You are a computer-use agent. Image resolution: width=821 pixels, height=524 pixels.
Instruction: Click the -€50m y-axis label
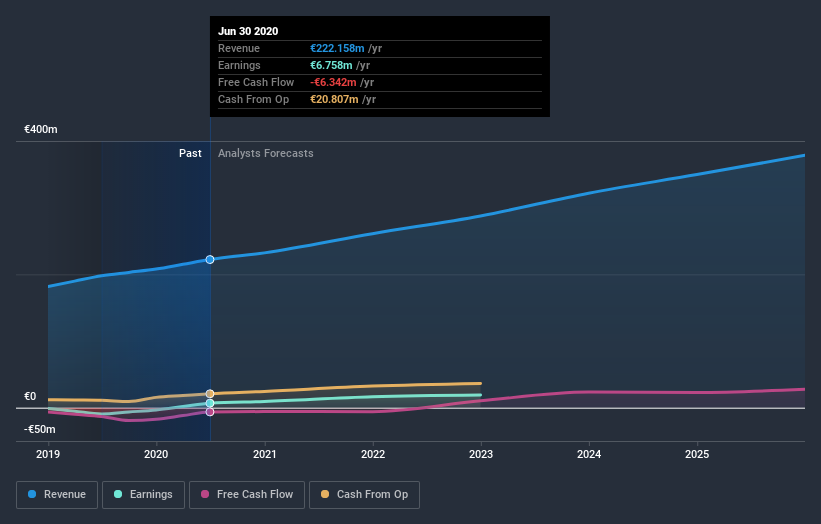coord(40,429)
